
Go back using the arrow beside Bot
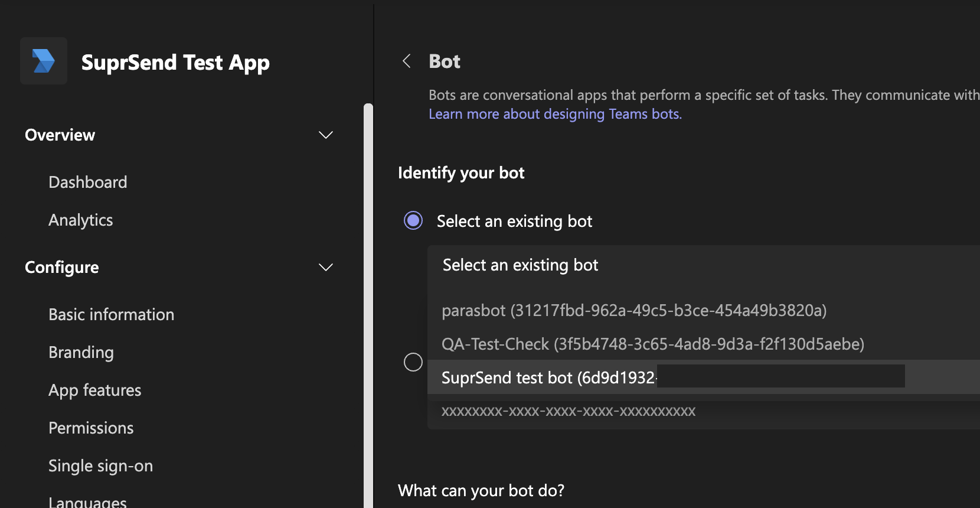tap(406, 61)
